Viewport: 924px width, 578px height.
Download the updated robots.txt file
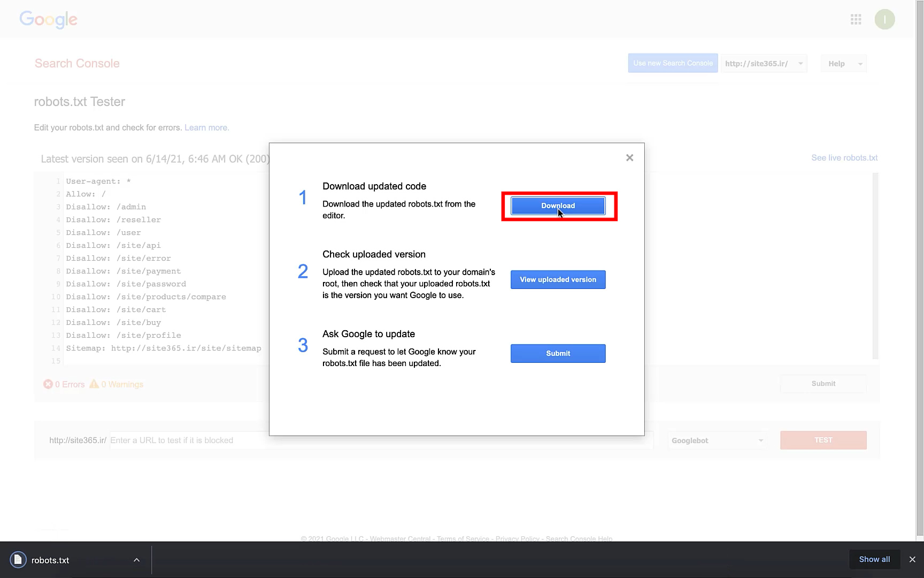coord(558,206)
